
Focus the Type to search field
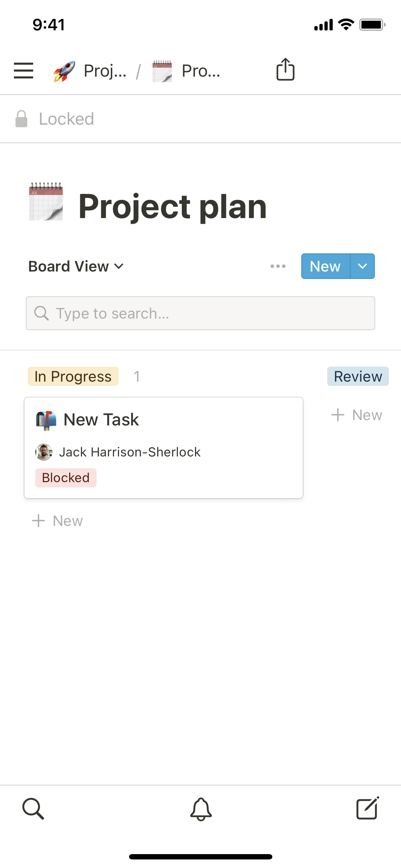[x=200, y=313]
